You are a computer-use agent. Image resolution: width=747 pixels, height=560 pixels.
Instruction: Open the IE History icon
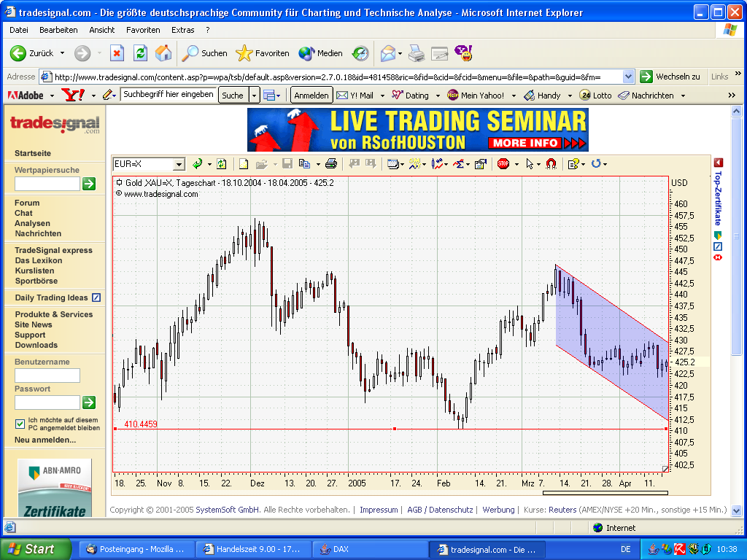coord(360,52)
